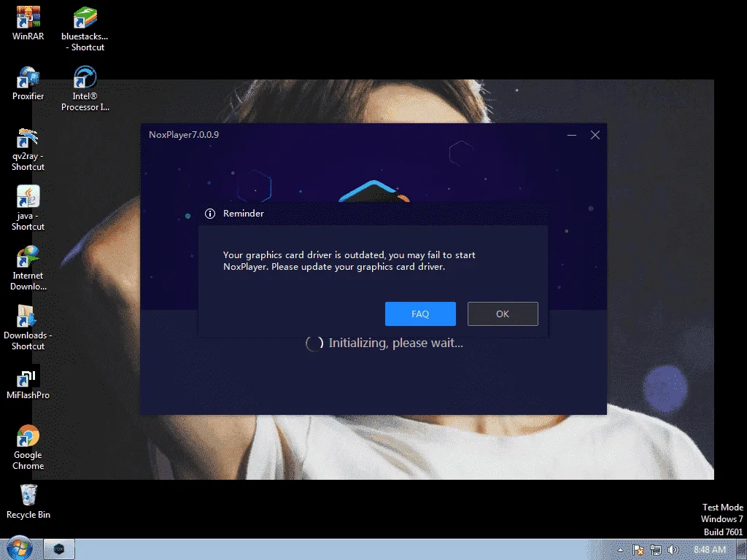Click the Reminder info icon

point(210,214)
